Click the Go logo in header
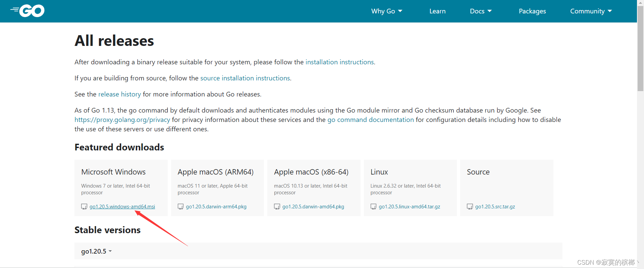644x269 pixels. coord(28,11)
